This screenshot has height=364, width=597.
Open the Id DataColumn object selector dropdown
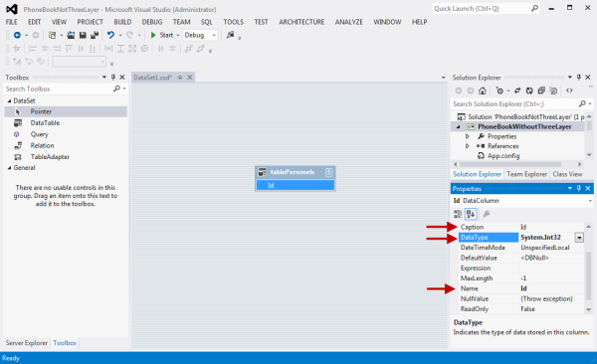click(590, 201)
